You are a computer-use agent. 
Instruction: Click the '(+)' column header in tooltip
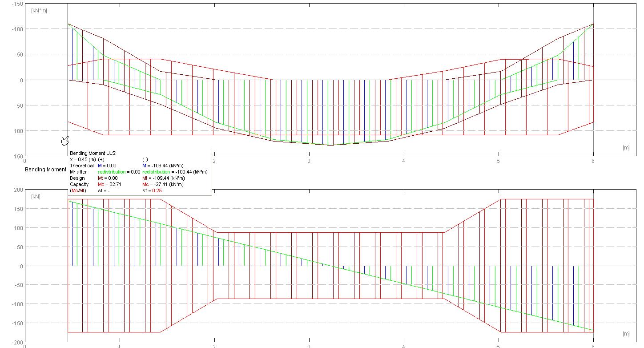(x=101, y=159)
